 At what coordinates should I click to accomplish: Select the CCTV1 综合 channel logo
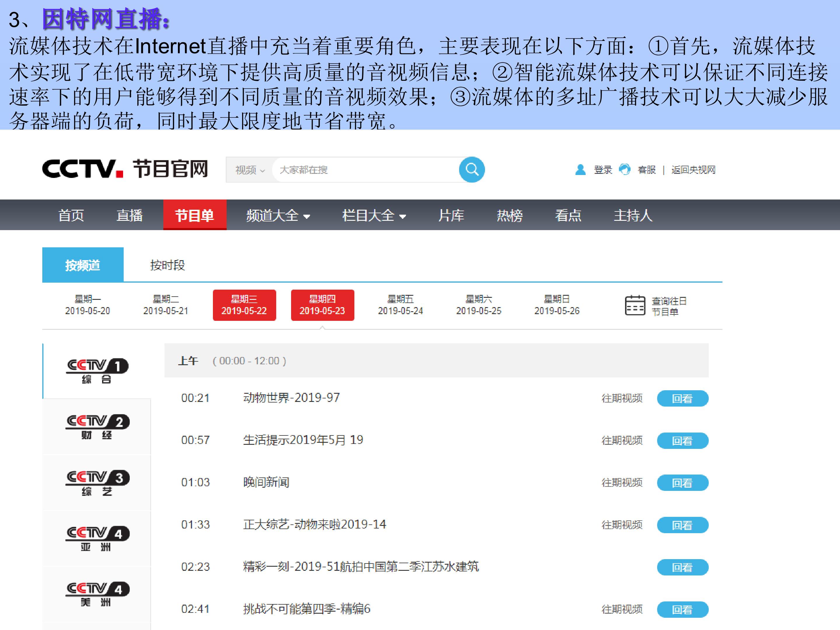pos(98,371)
